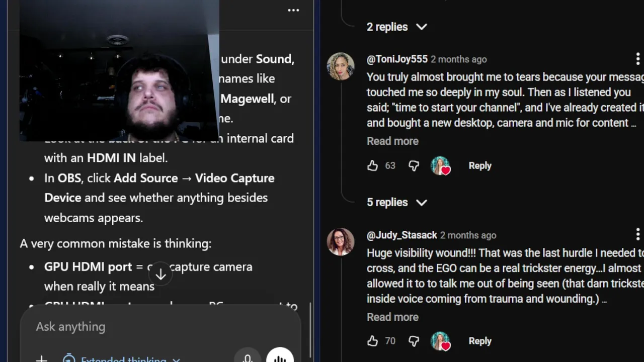Open the more menu on Judy_Stasack's comment
Viewport: 644px width, 362px height.
tap(638, 235)
